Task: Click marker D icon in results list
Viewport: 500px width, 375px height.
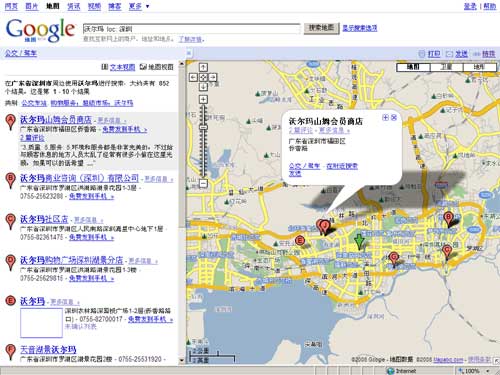Action: [x=11, y=263]
